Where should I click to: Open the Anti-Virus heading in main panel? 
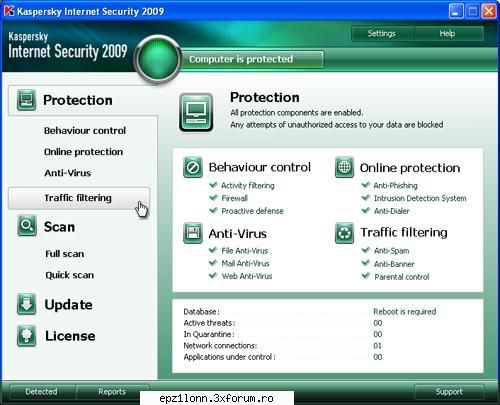(238, 234)
